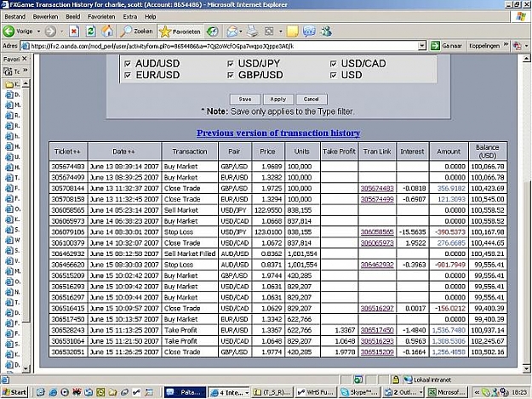Close the Favorieten side panel
This screenshot has width=532, height=399.
pos(25,59)
